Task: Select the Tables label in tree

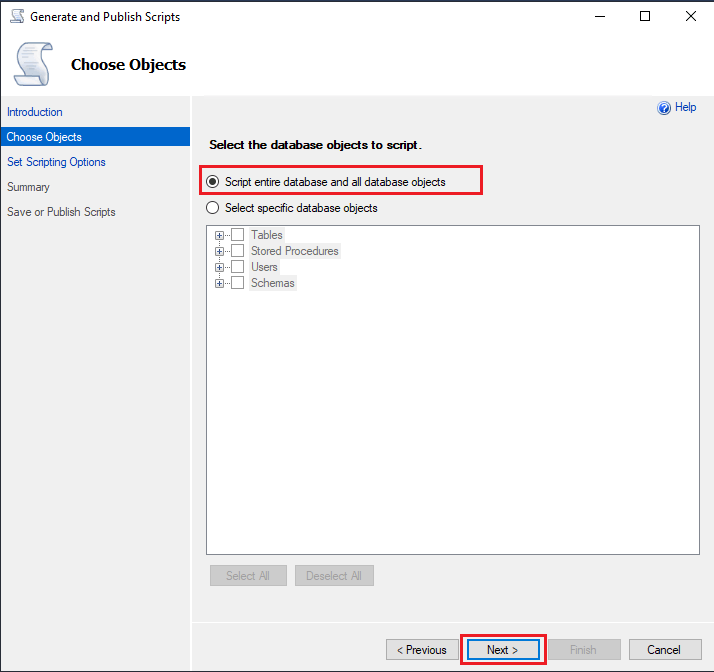Action: click(267, 235)
